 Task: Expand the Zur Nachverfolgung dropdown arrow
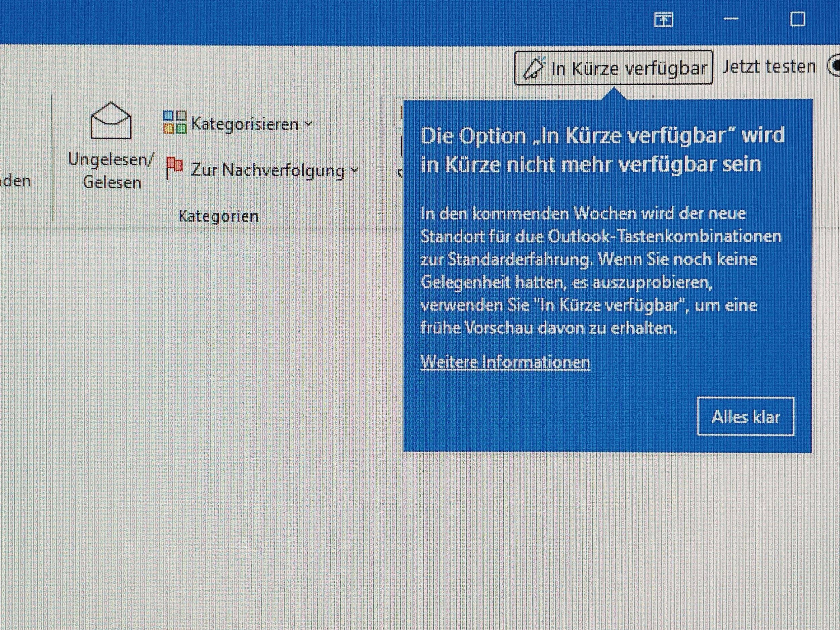(x=354, y=170)
